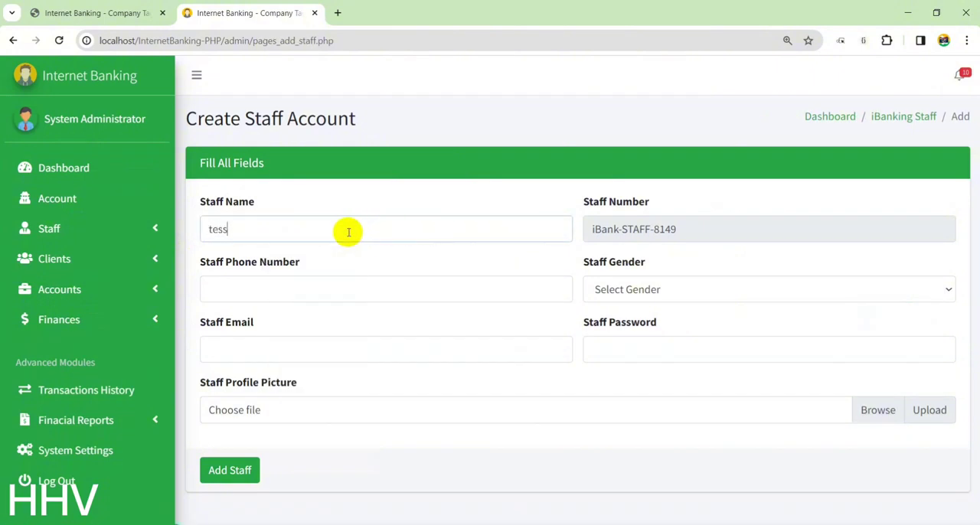Open the Chrome three-dot menu
This screenshot has width=980, height=525.
click(x=968, y=41)
